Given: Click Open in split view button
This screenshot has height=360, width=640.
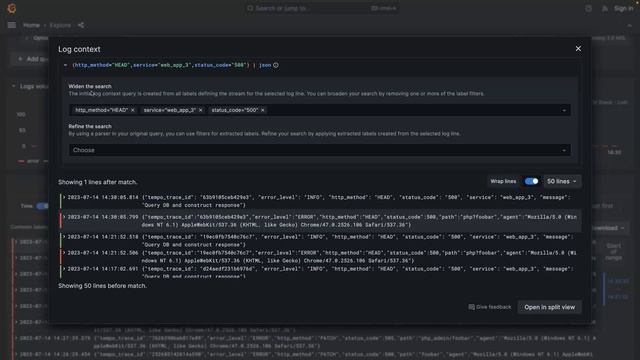Looking at the screenshot, I should click(549, 307).
